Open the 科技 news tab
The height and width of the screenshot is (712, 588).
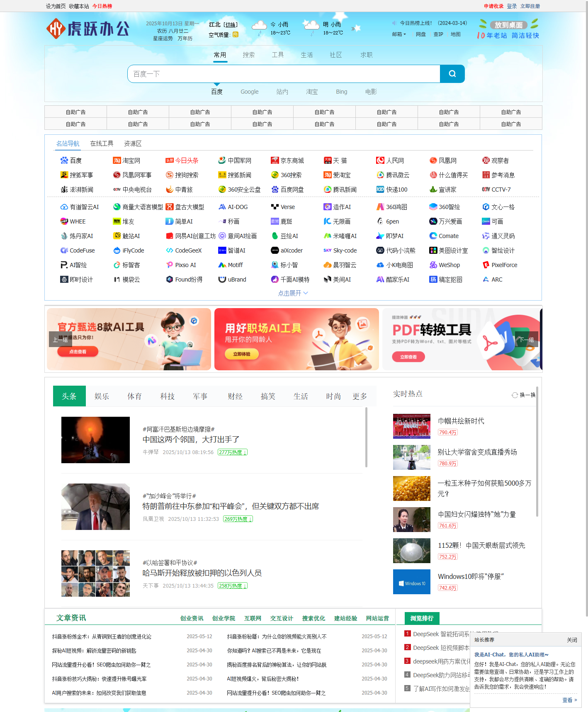coord(168,396)
